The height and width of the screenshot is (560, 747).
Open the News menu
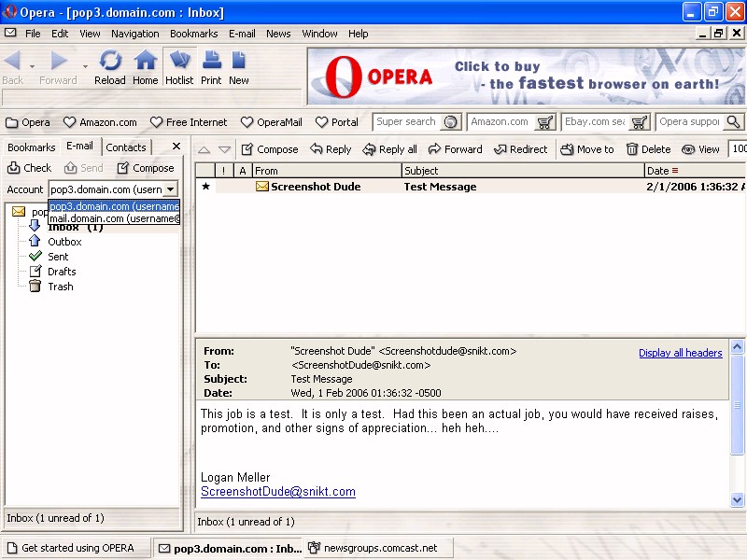coord(278,34)
